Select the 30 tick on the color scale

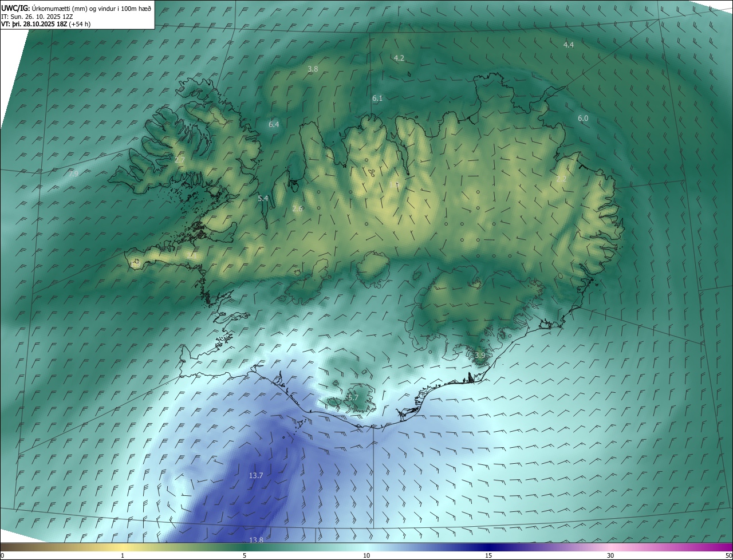pyautogui.click(x=610, y=555)
